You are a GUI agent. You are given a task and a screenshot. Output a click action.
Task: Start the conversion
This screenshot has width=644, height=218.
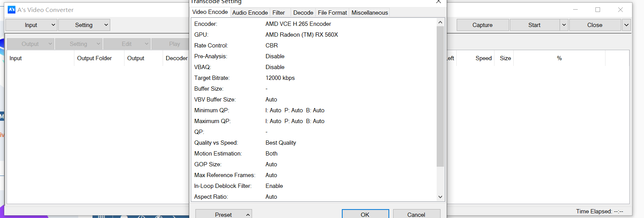534,25
